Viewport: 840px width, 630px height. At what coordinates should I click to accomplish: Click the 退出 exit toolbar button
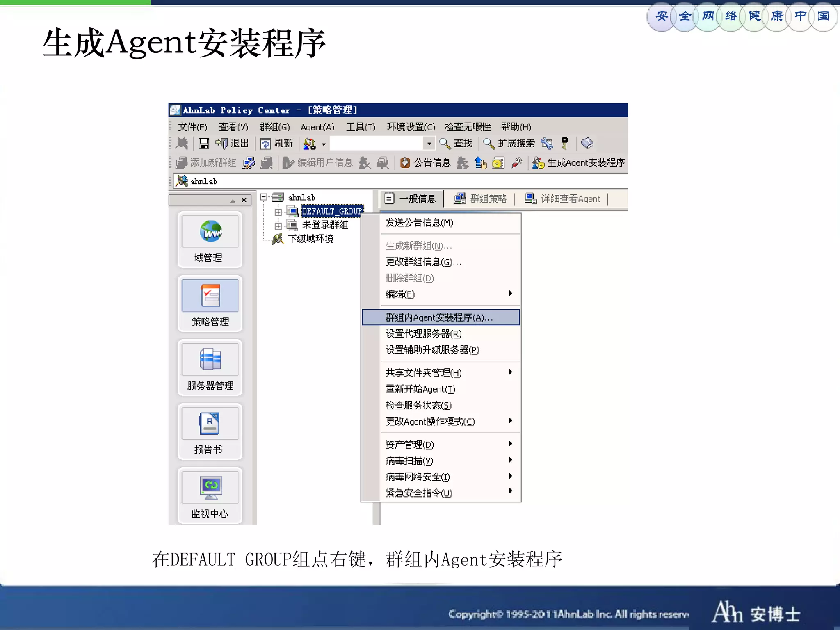coord(232,143)
